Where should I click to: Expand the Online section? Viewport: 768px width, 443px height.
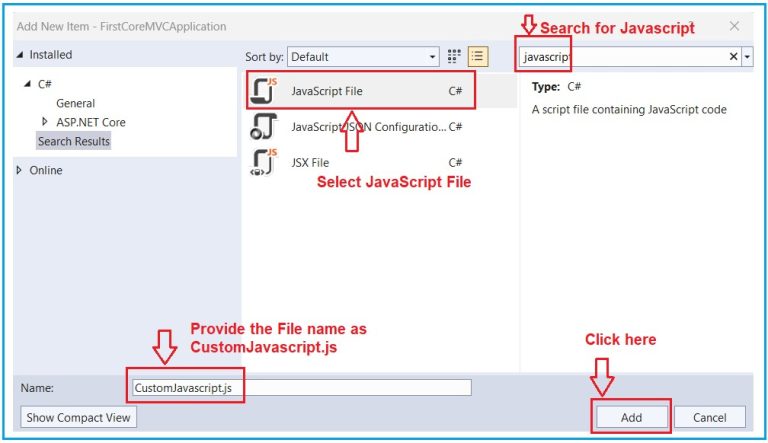[20, 170]
